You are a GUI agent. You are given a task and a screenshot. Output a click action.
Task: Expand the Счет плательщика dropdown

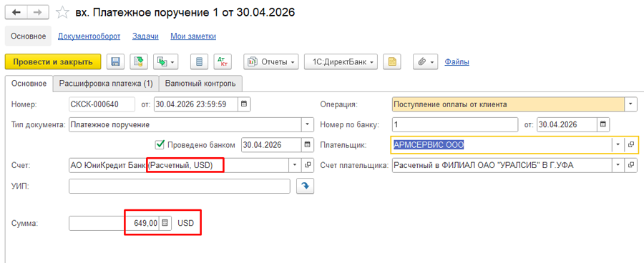point(618,165)
